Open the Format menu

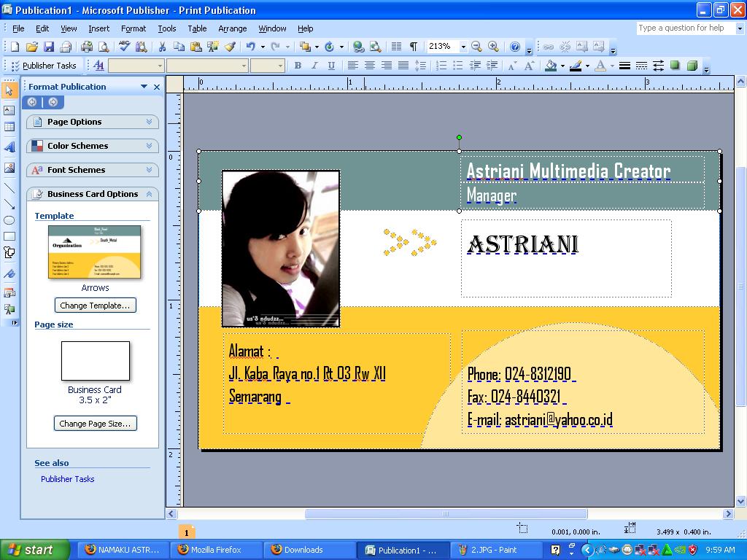133,28
